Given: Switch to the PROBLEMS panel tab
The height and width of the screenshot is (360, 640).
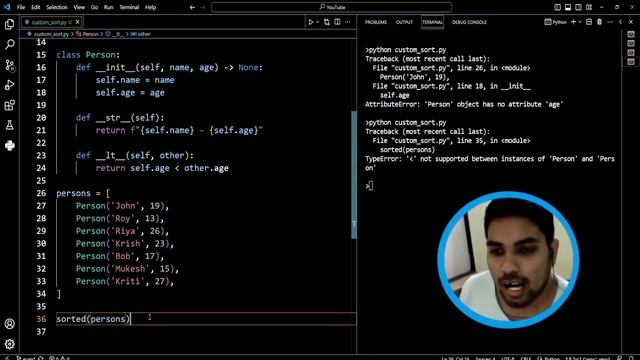Looking at the screenshot, I should 376,22.
